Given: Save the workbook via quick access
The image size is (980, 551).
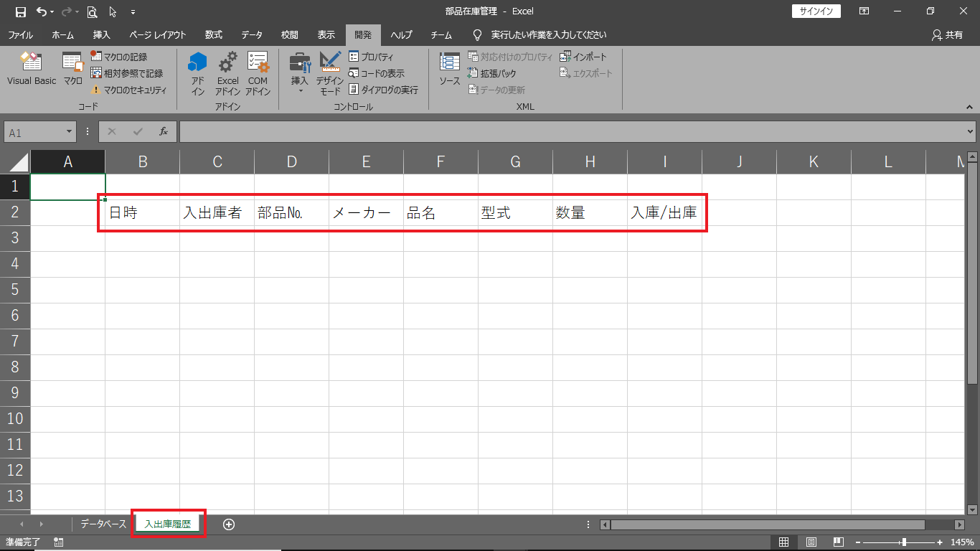Looking at the screenshot, I should (x=21, y=11).
